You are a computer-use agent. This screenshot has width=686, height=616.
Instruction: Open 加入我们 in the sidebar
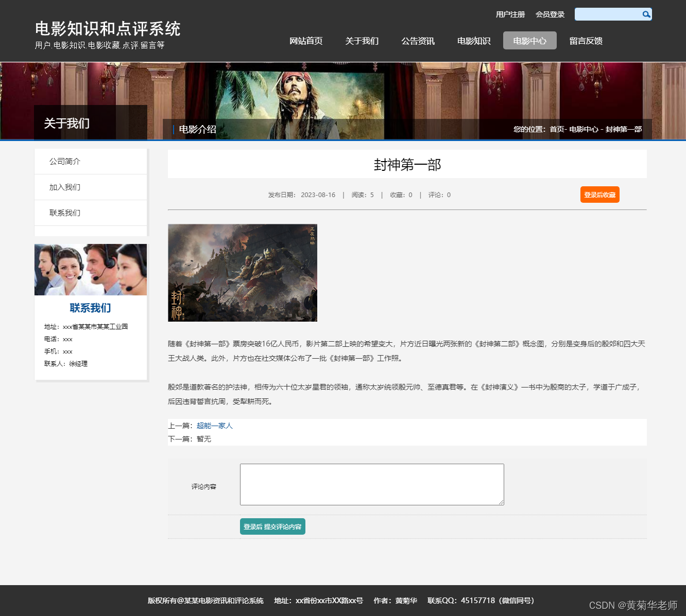pyautogui.click(x=91, y=187)
